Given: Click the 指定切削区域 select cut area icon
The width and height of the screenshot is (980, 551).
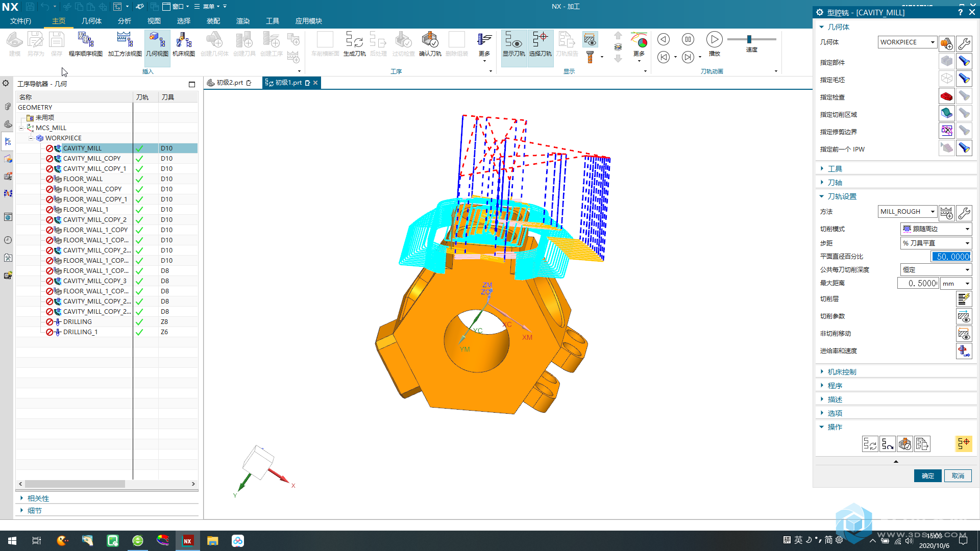Looking at the screenshot, I should pos(946,114).
